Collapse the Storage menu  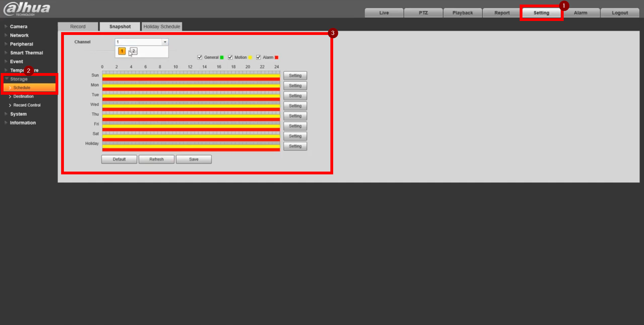[19, 79]
